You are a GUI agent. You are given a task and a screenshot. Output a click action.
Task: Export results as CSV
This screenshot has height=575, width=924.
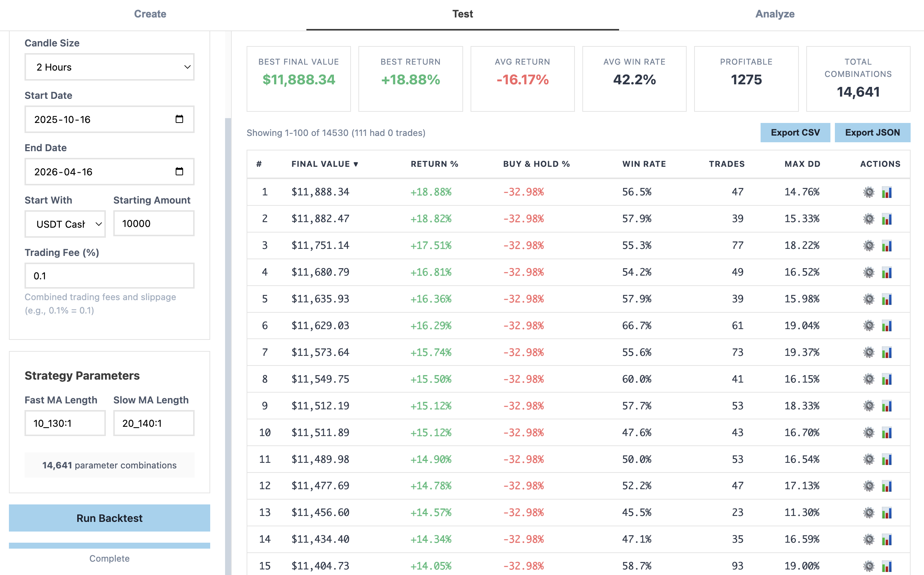tap(795, 132)
